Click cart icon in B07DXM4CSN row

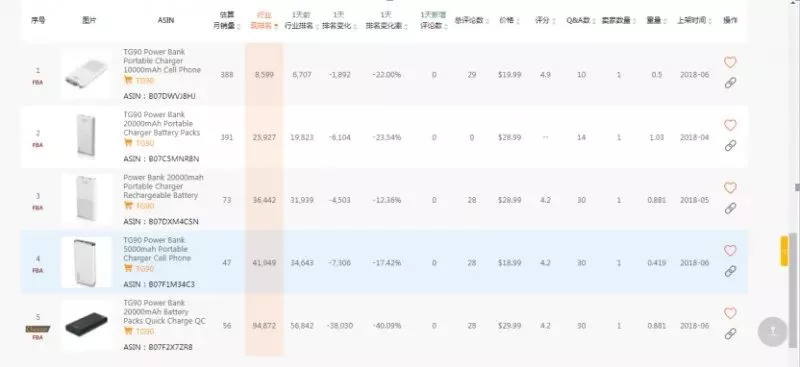[x=128, y=206]
